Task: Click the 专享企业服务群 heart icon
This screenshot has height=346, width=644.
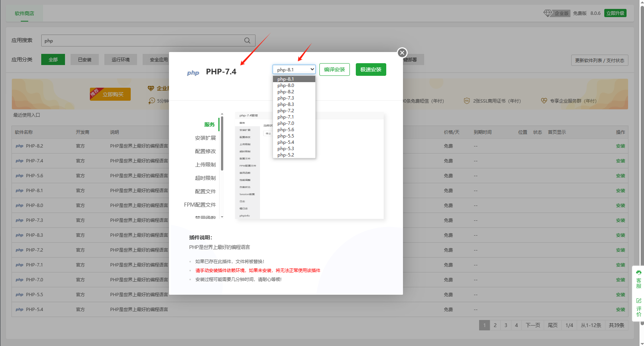Action: [544, 101]
